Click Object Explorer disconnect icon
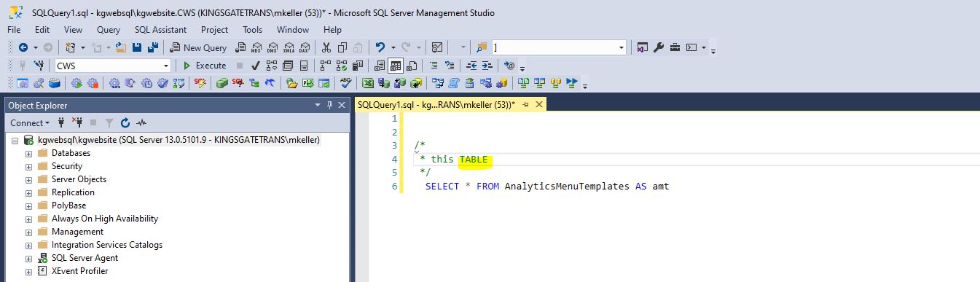This screenshot has height=282, width=980. point(77,123)
